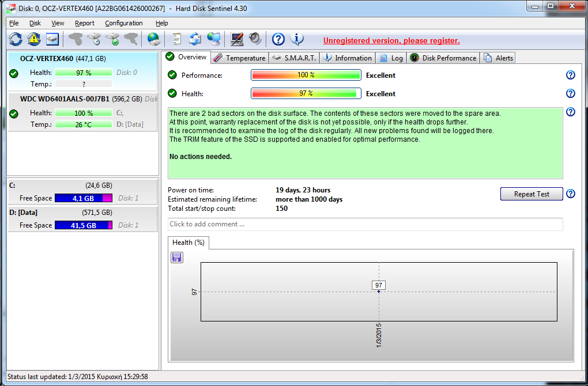
Task: Click the help icon beside Performance bar
Action: [x=570, y=75]
